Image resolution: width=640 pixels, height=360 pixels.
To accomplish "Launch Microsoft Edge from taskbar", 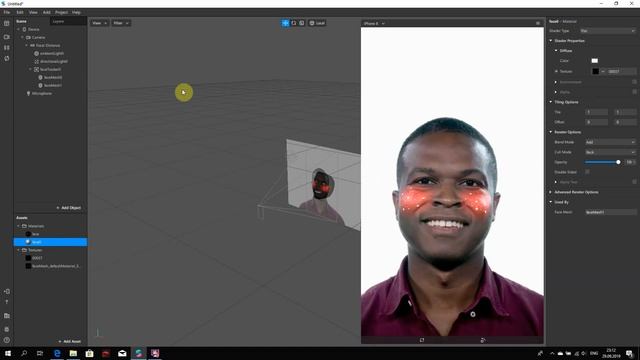I will click(57, 353).
